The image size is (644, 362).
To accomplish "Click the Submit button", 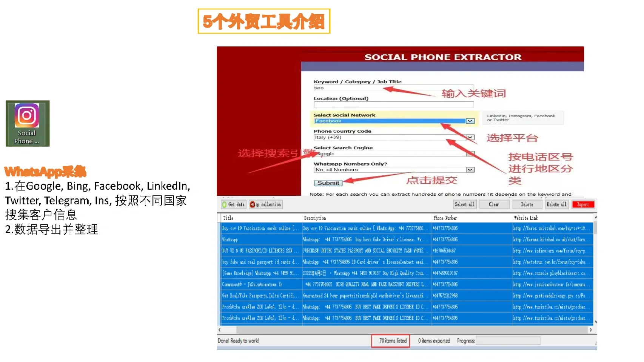I will (328, 183).
